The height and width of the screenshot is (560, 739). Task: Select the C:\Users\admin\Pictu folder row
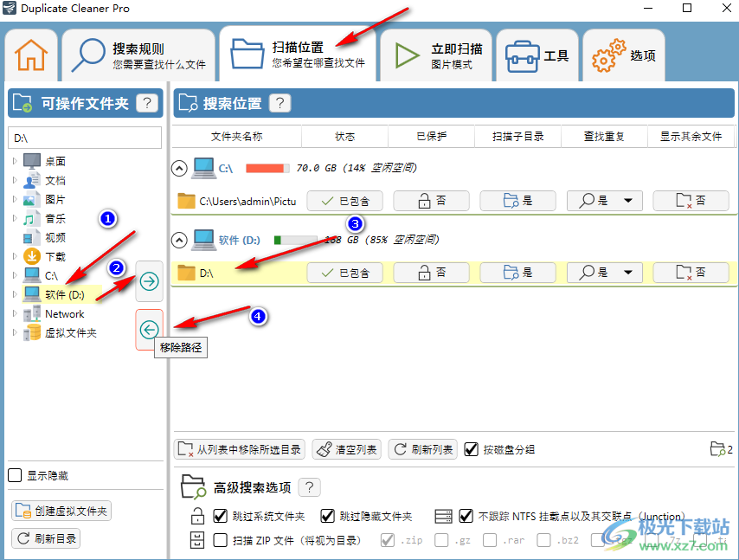click(453, 202)
